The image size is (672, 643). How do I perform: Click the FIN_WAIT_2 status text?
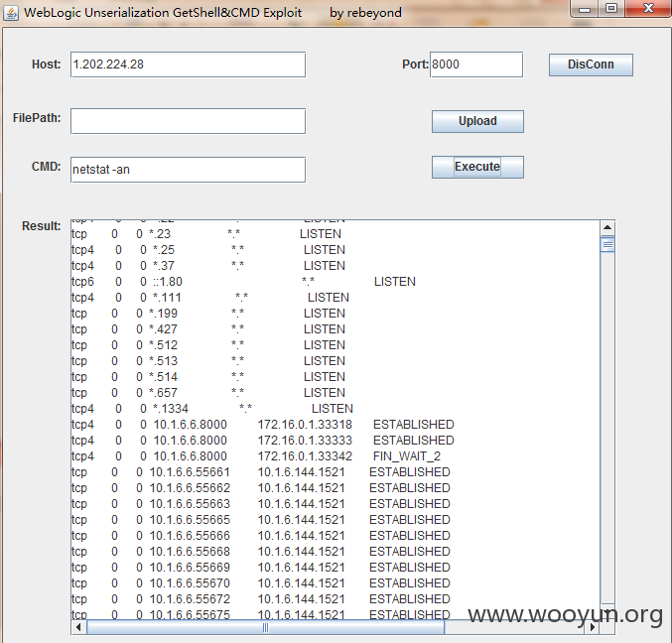[x=407, y=456]
